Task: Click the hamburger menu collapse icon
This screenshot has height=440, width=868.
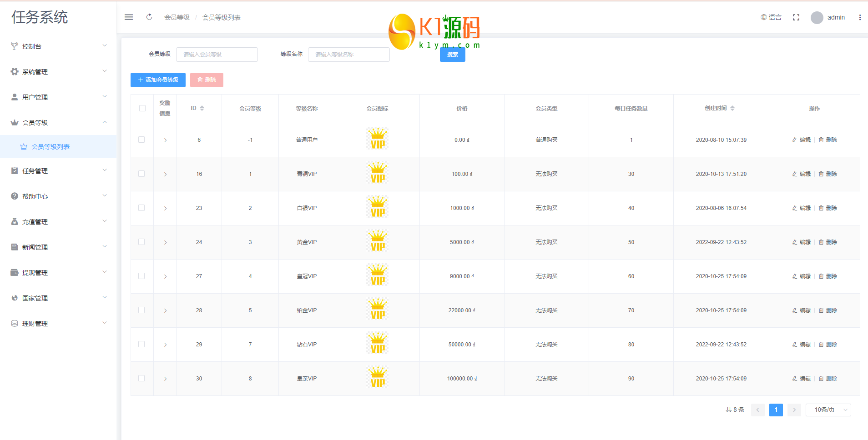Action: click(x=129, y=17)
